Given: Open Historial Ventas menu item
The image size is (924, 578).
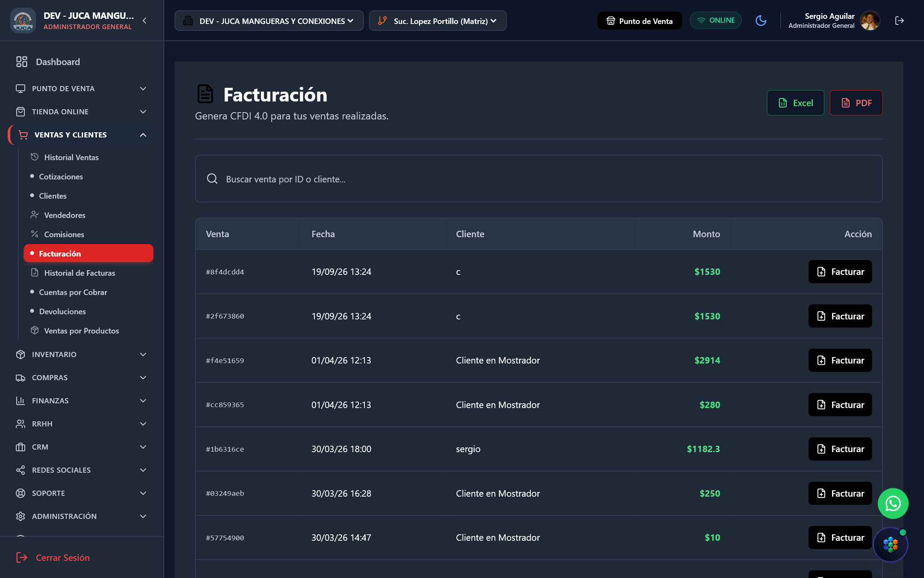Looking at the screenshot, I should pyautogui.click(x=88, y=157).
